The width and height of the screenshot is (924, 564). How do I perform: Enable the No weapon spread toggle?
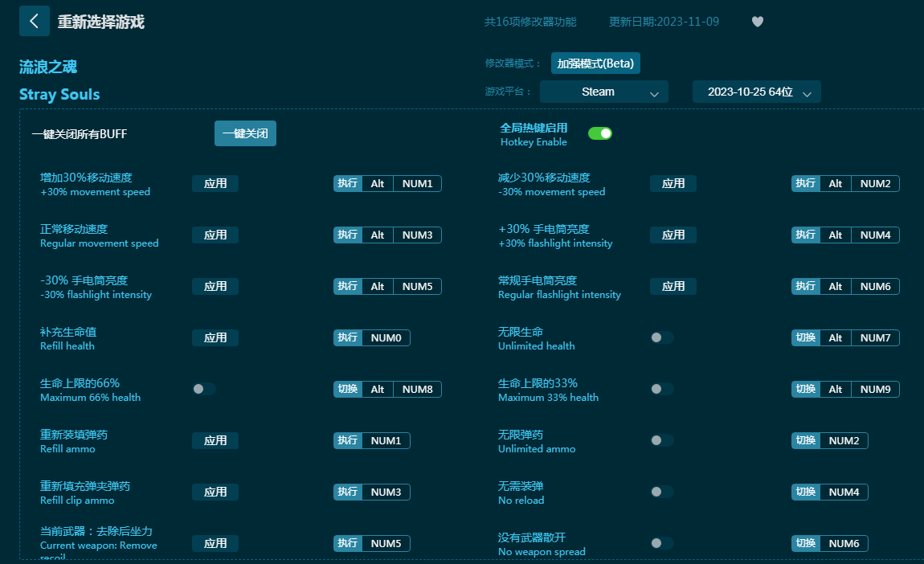pos(661,543)
